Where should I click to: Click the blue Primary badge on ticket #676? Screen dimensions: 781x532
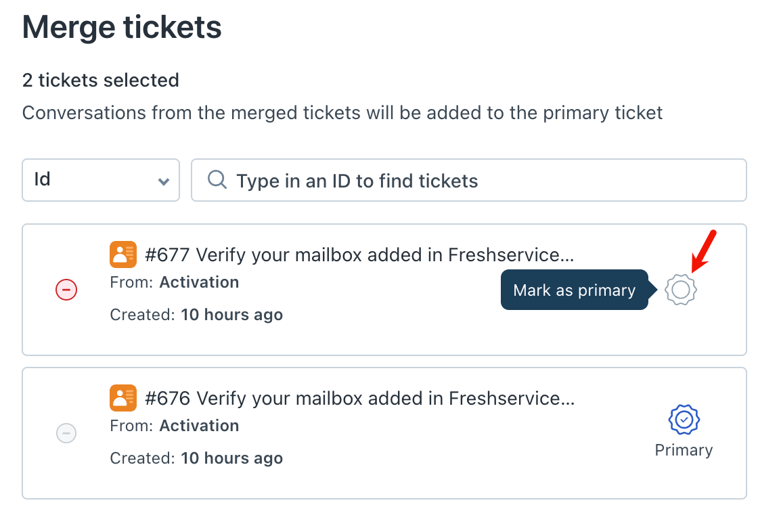click(x=684, y=420)
